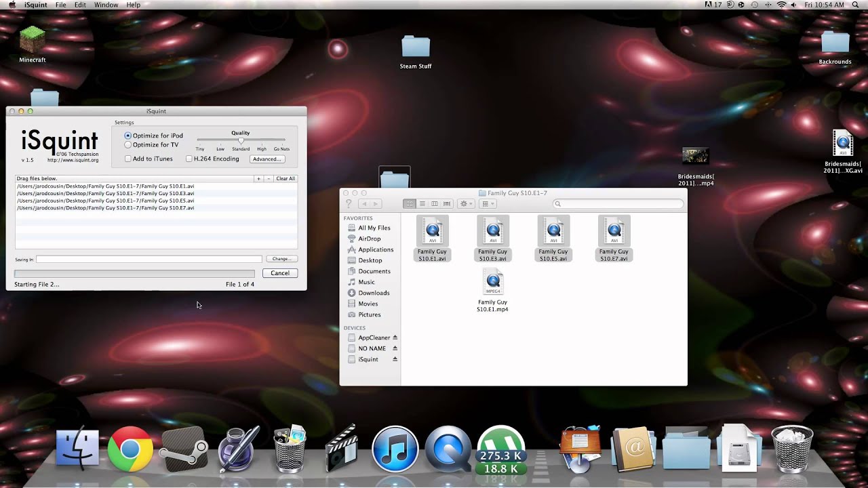Switch Finder to list view
The width and height of the screenshot is (868, 488).
point(422,203)
